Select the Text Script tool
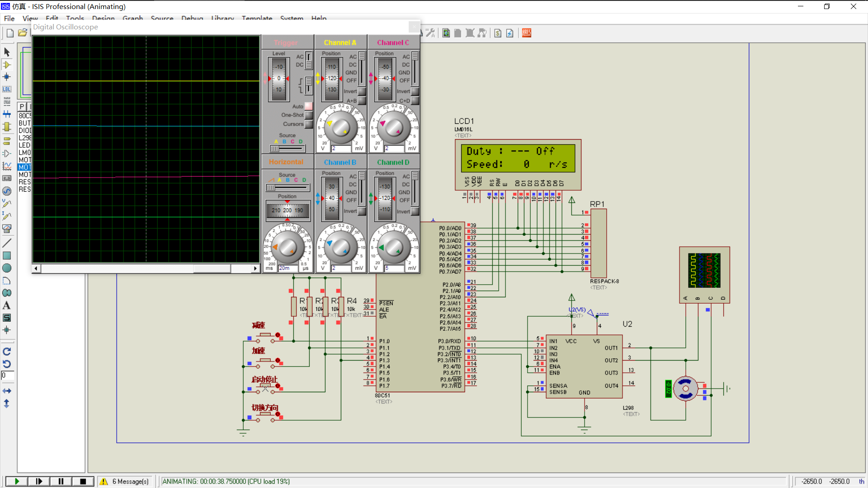This screenshot has height=488, width=868. click(x=7, y=102)
